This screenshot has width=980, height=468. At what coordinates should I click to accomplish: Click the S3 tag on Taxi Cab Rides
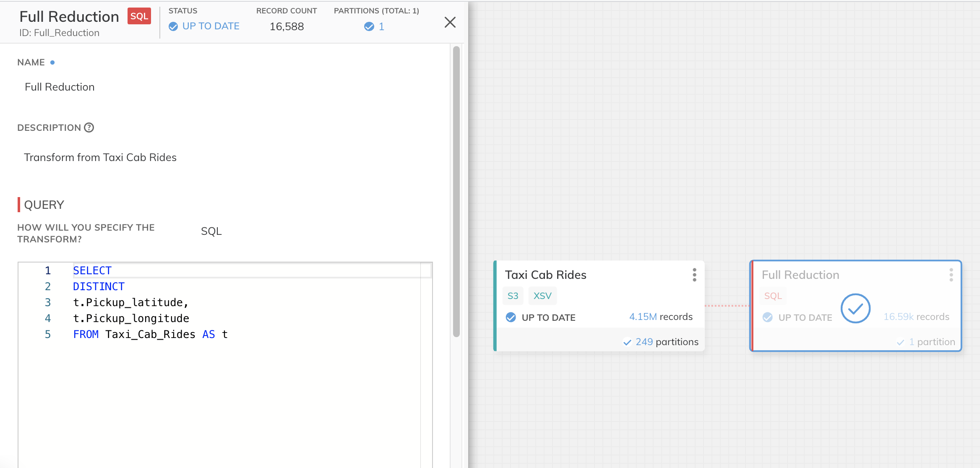513,296
